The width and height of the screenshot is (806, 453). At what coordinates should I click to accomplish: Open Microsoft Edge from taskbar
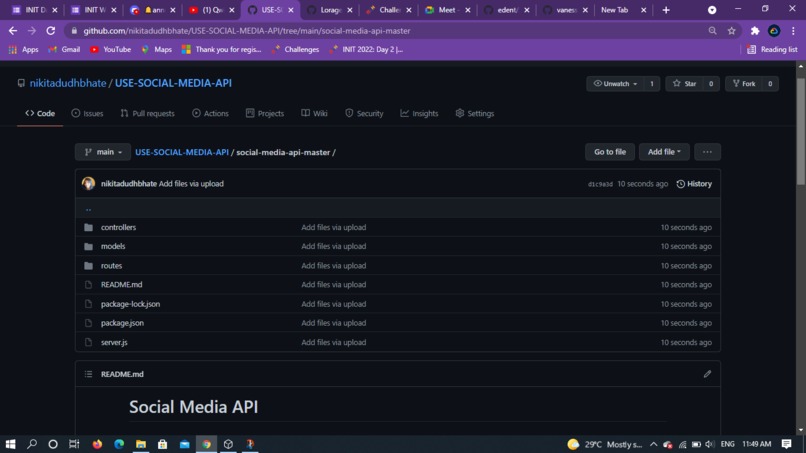pos(119,444)
